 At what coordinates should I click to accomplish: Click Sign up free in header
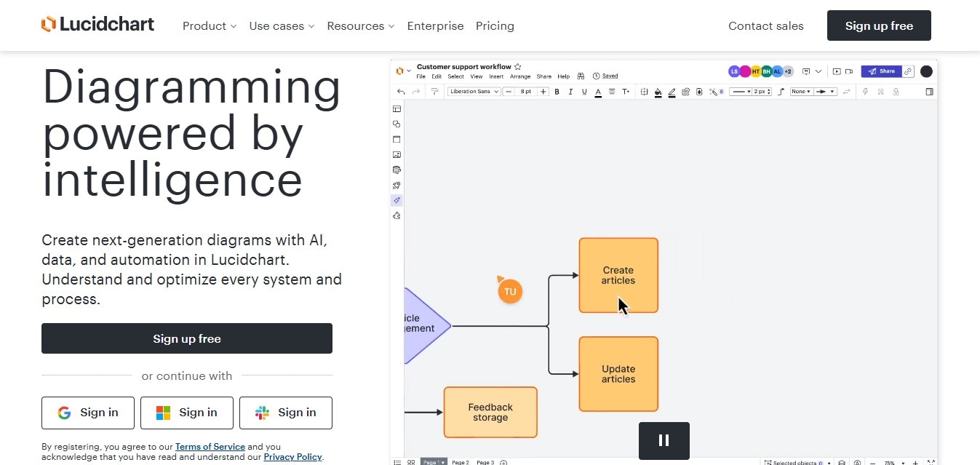[x=879, y=25]
